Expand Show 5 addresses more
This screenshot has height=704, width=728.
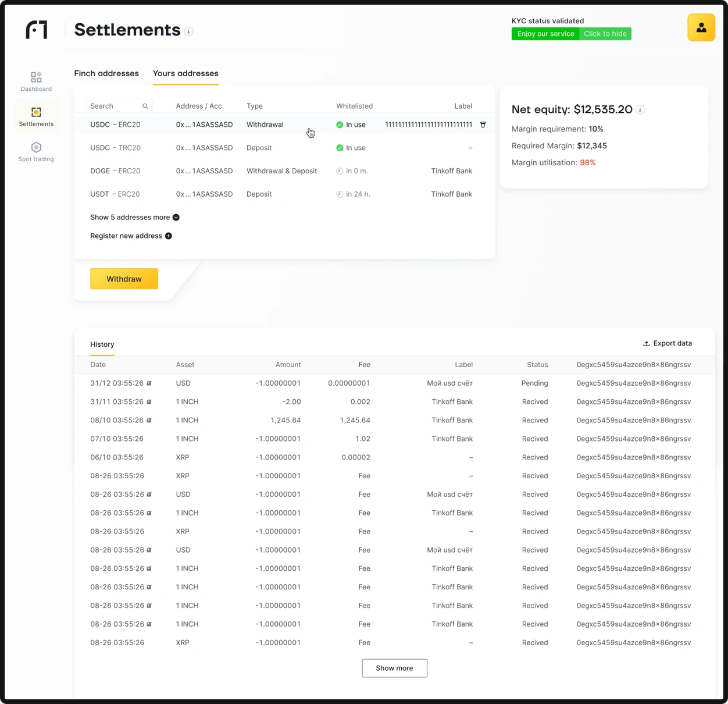tap(135, 217)
